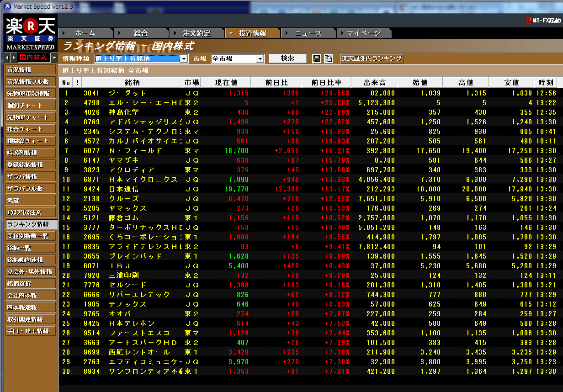Click the 検索 search button
This screenshot has height=392, width=563.
coord(287,58)
